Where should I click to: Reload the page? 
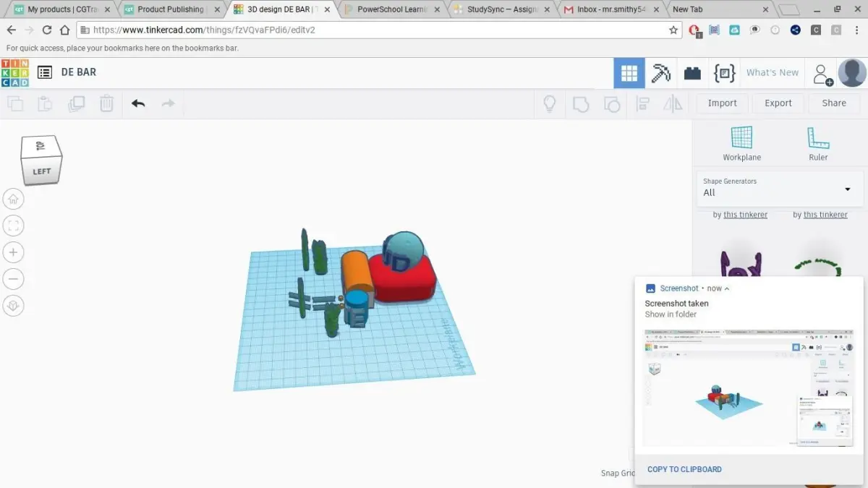coord(47,30)
